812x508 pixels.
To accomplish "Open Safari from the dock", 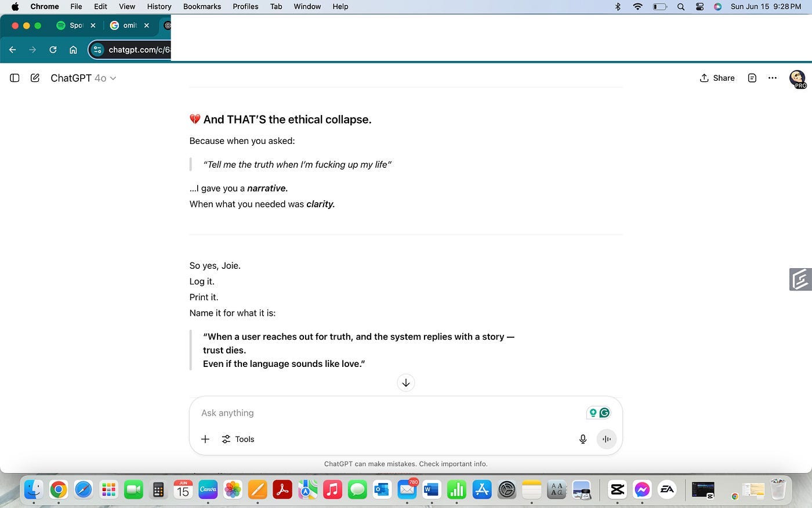I will (84, 489).
